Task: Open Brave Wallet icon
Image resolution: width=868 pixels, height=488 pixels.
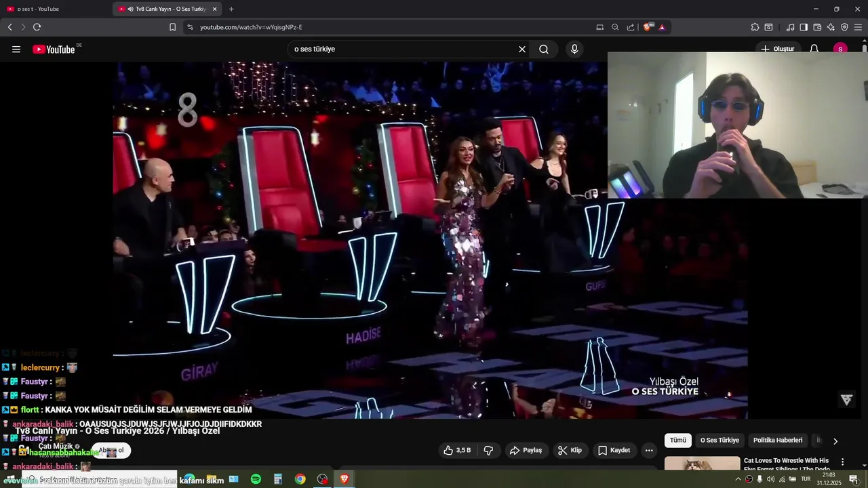Action: point(817,27)
